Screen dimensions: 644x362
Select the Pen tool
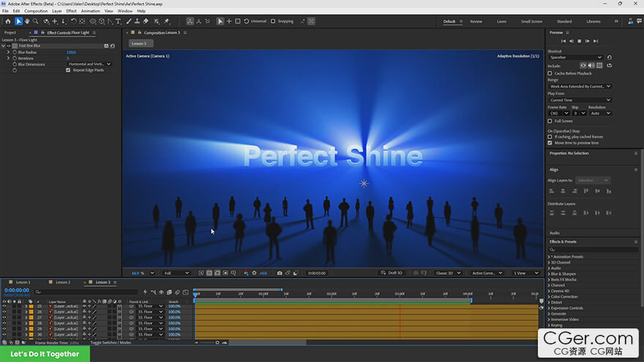(x=110, y=21)
